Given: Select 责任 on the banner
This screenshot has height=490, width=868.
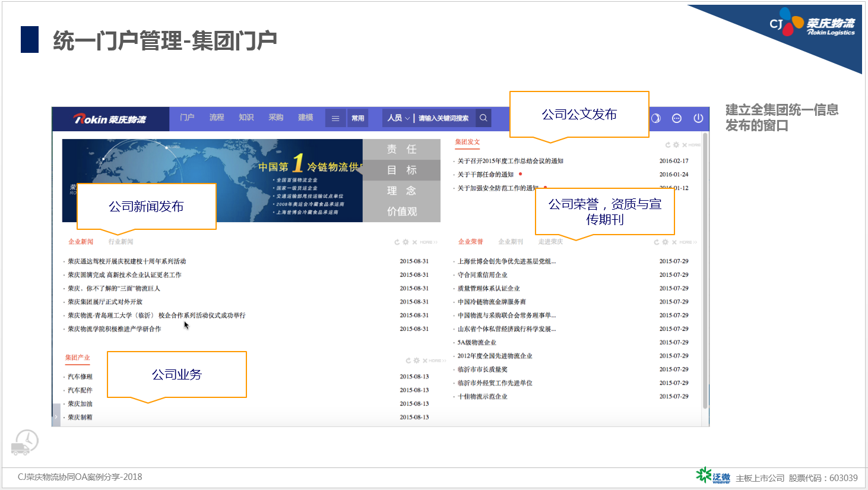Looking at the screenshot, I should point(402,149).
